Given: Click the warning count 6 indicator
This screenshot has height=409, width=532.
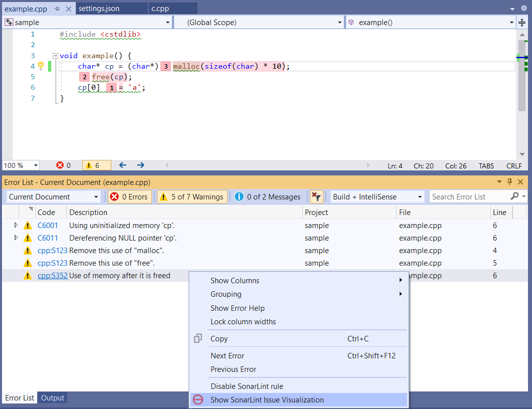Looking at the screenshot, I should pos(97,165).
